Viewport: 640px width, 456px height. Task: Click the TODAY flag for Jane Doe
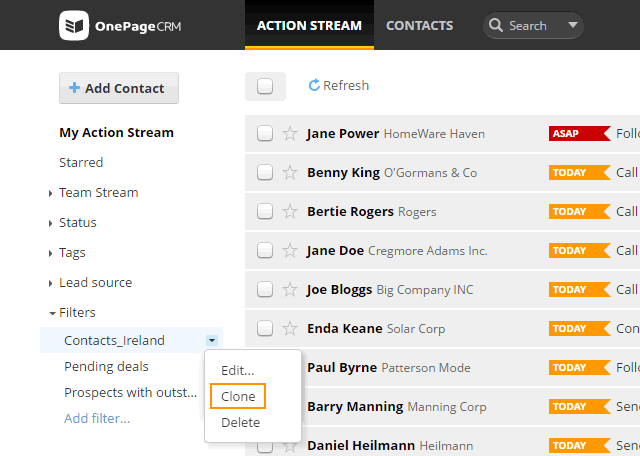pos(580,251)
